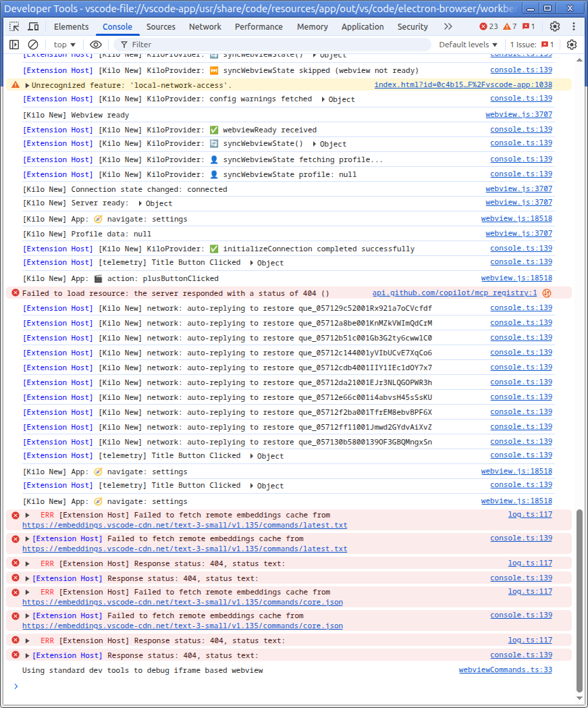Open the top context dropdown
Viewport: 588px width, 708px height.
click(65, 45)
